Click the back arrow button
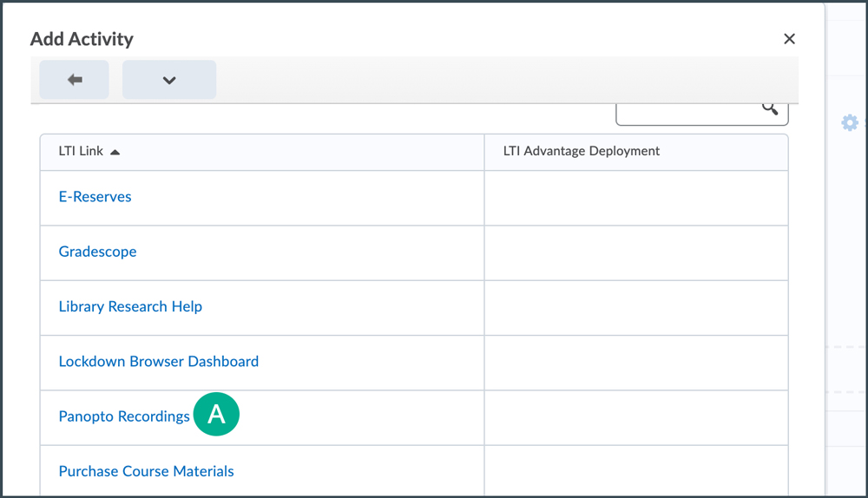Screen dimensions: 868x498 pyautogui.click(x=75, y=80)
